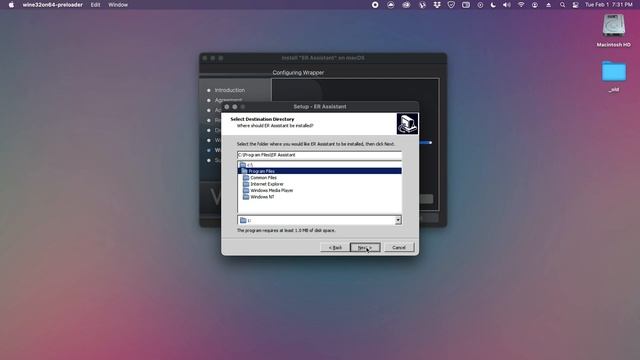
Task: Select the Common Files folder
Action: click(x=263, y=178)
